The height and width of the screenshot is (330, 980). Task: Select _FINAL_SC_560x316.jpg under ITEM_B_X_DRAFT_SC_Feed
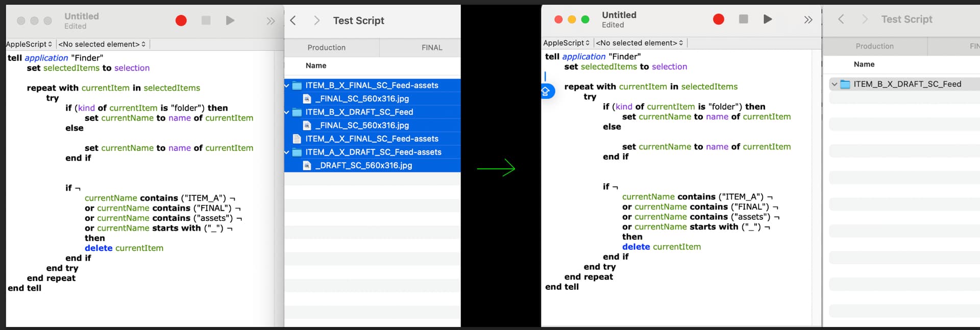pyautogui.click(x=362, y=125)
